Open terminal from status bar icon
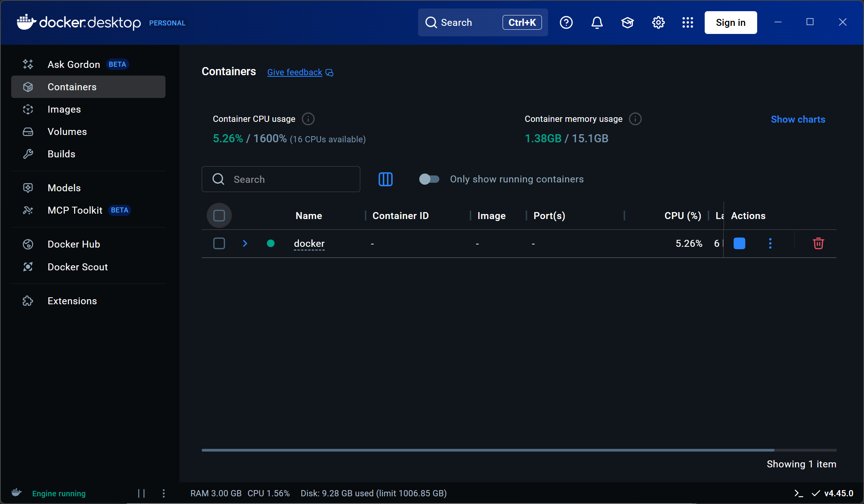This screenshot has height=504, width=864. (x=798, y=493)
